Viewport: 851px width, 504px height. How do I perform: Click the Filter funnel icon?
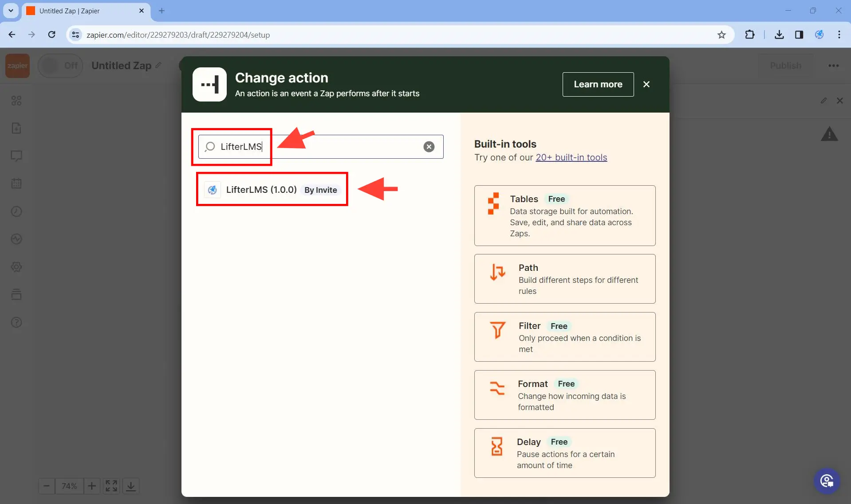pos(497,330)
